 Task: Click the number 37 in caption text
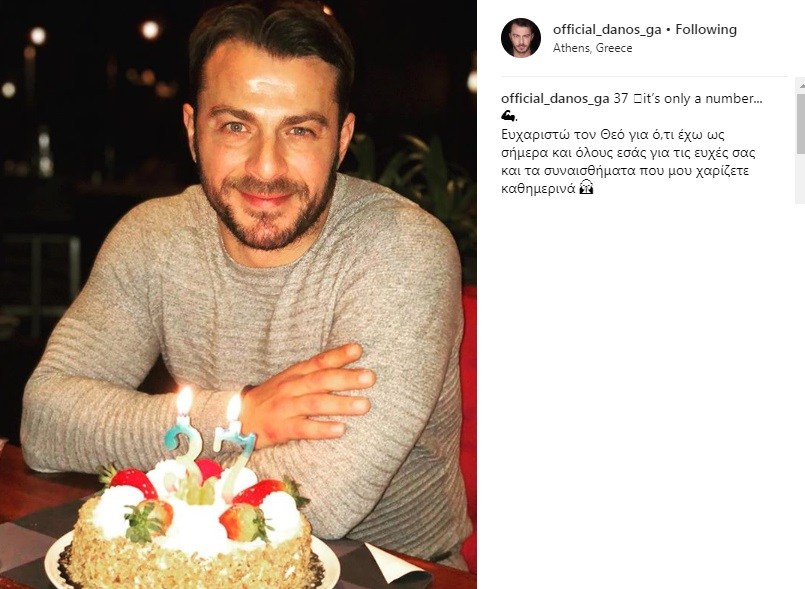coord(621,98)
